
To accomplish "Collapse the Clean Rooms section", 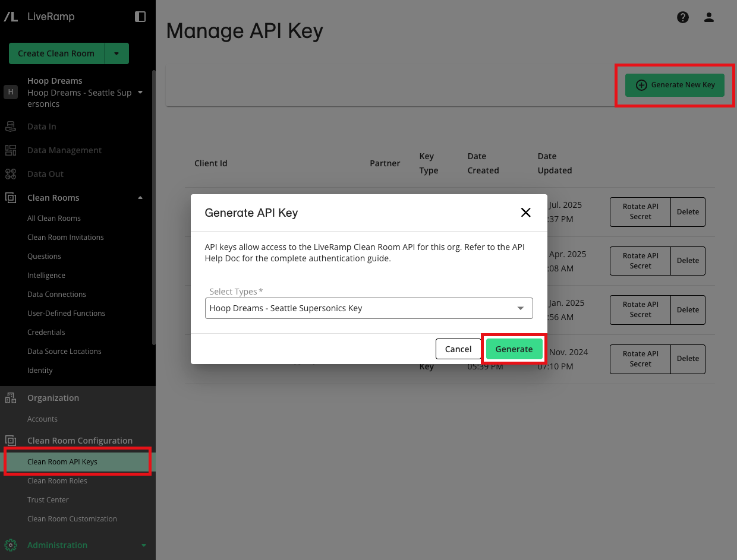I will (140, 198).
